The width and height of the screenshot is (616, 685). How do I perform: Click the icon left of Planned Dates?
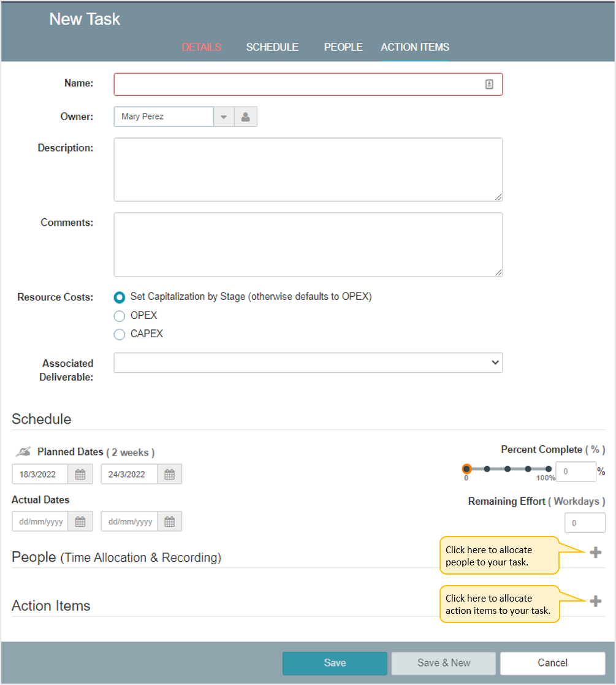[23, 451]
